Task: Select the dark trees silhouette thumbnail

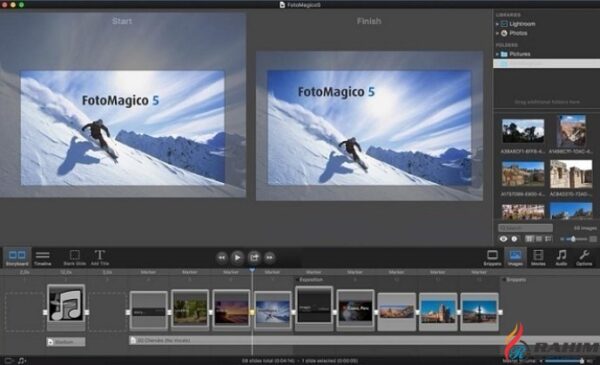Action: [x=523, y=131]
